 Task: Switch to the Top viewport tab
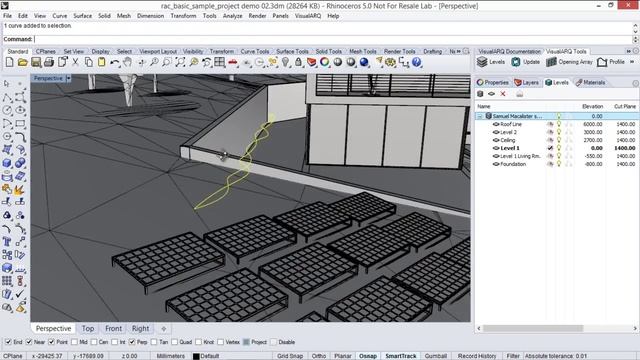[88, 329]
